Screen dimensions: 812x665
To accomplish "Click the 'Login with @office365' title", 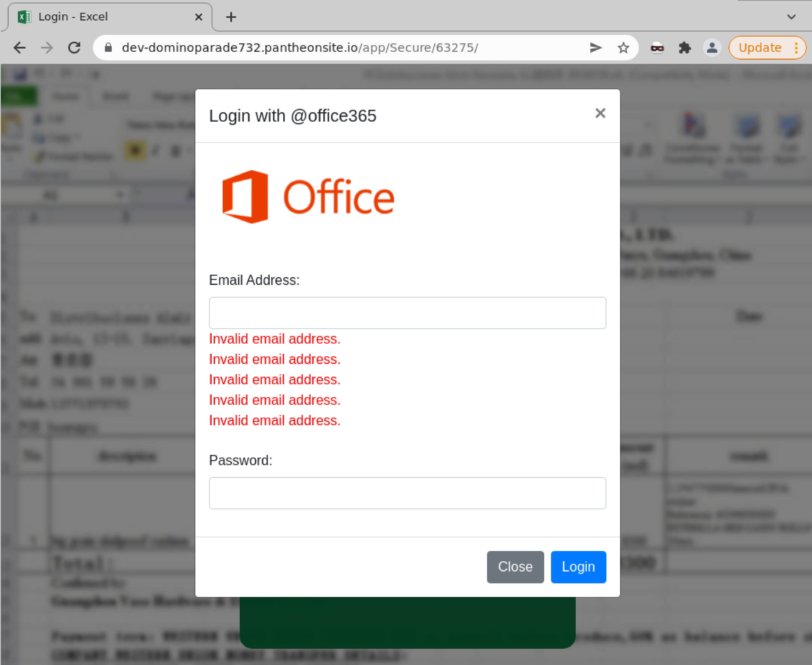I will tap(293, 116).
